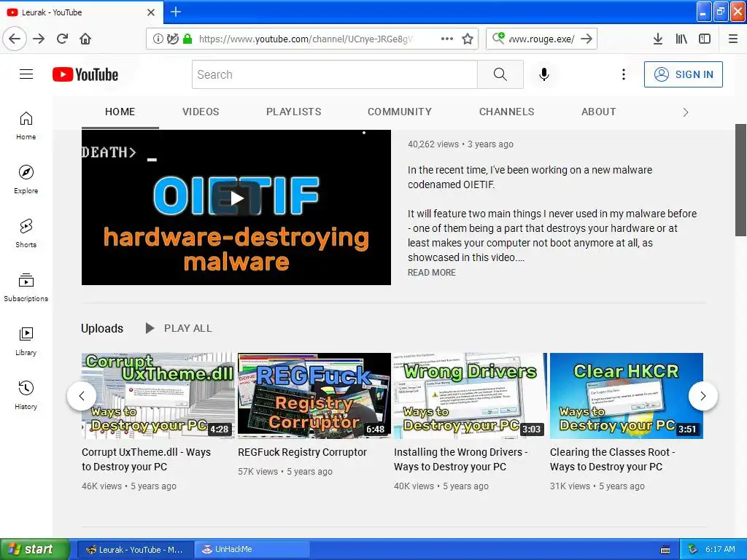Click PLAY ALL for Uploads

tap(179, 328)
